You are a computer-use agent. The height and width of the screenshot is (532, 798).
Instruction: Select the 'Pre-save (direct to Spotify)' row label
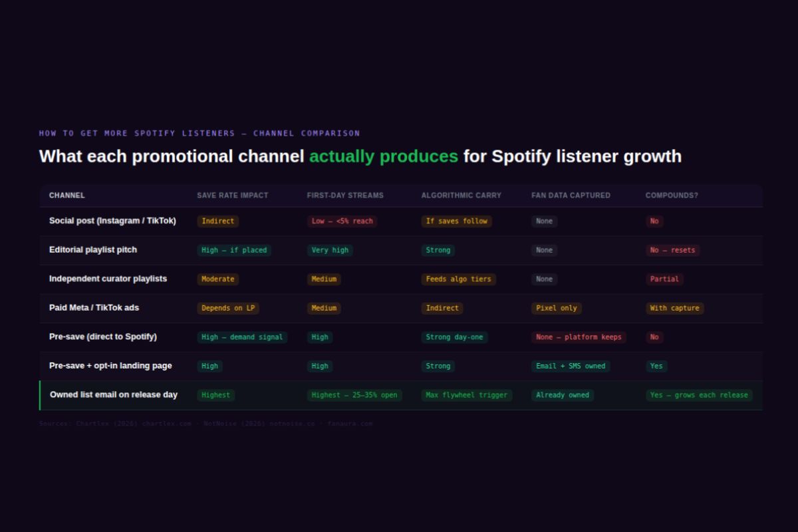click(x=103, y=336)
